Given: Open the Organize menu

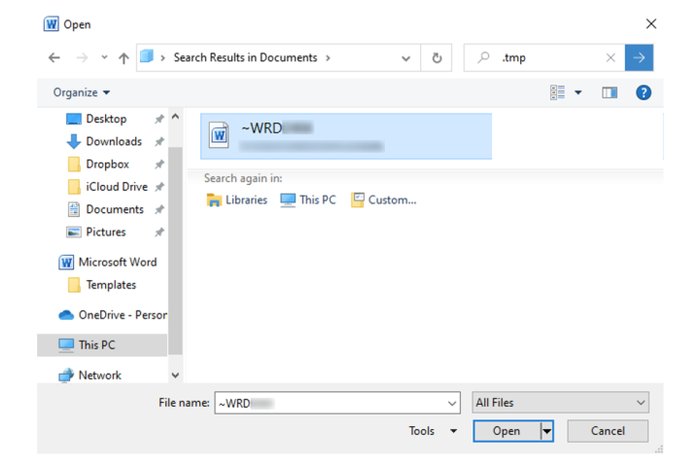Looking at the screenshot, I should pos(81,92).
